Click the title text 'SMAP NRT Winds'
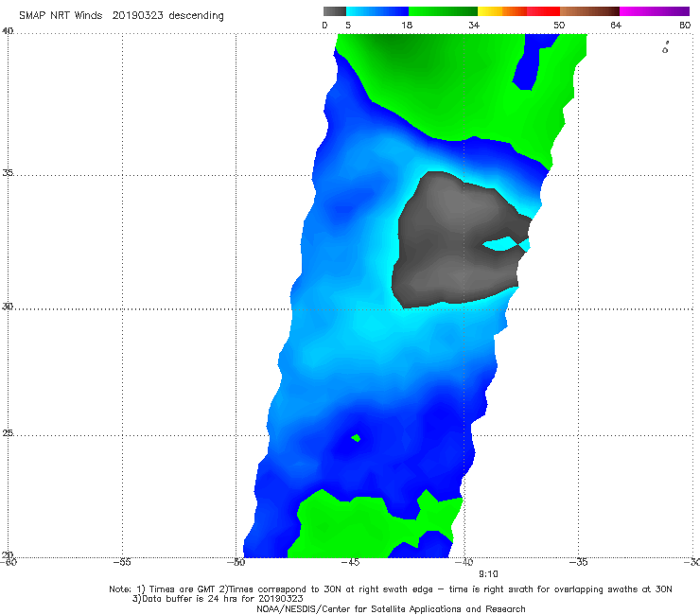Screen dimensions: 700x615 point(61,15)
